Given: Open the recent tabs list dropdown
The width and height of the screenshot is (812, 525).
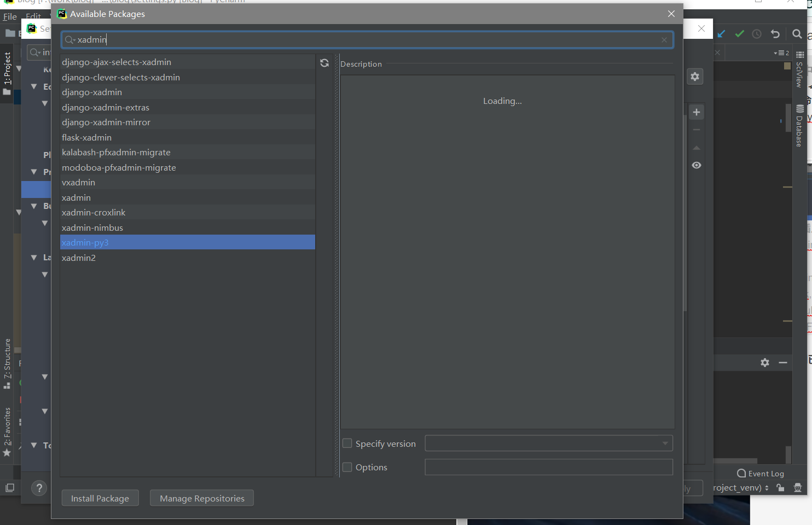Looking at the screenshot, I should 781,53.
